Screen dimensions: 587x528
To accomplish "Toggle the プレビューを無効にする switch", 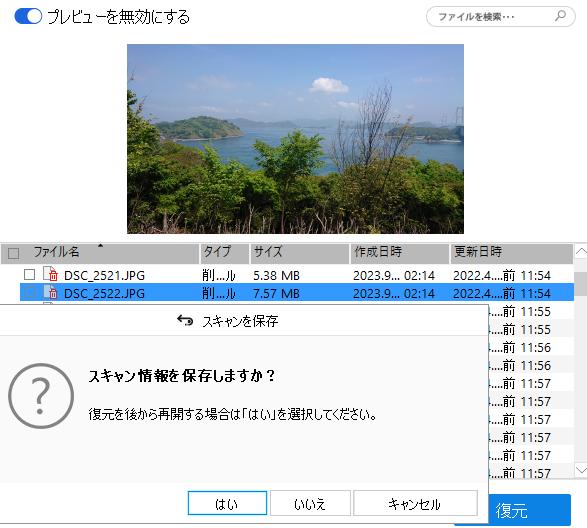I will pyautogui.click(x=28, y=16).
